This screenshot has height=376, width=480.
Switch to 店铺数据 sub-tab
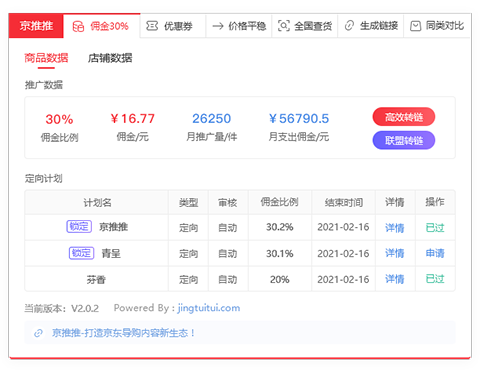(x=110, y=58)
